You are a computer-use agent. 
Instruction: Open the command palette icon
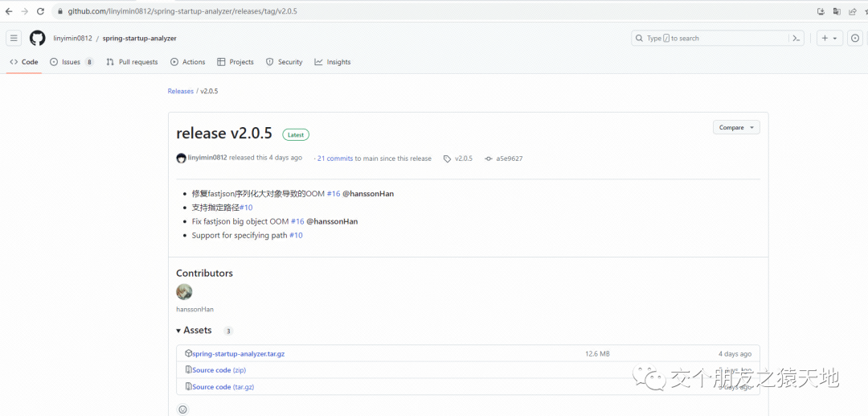(796, 39)
